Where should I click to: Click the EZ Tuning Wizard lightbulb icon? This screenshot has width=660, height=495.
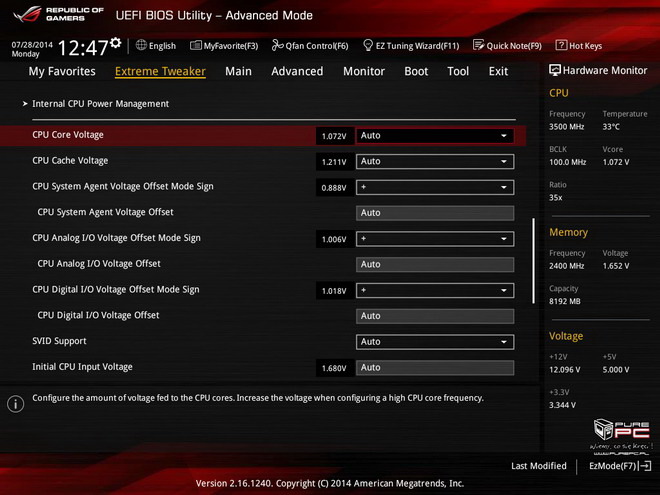tap(368, 45)
